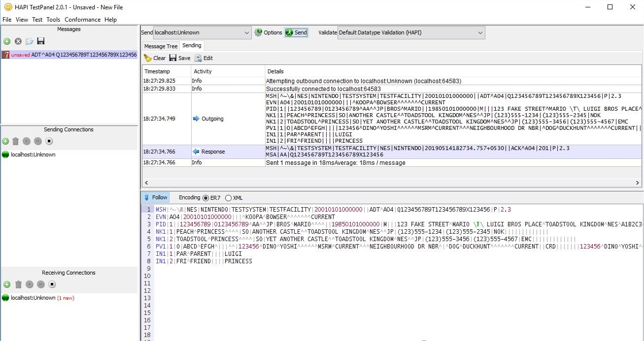Select ER7 encoding
The image size is (644, 341).
point(211,198)
